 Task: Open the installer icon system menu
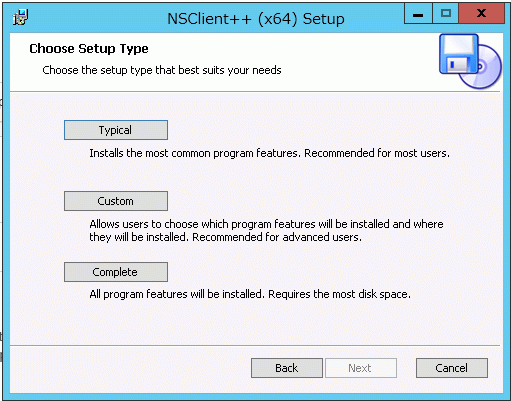tap(20, 17)
